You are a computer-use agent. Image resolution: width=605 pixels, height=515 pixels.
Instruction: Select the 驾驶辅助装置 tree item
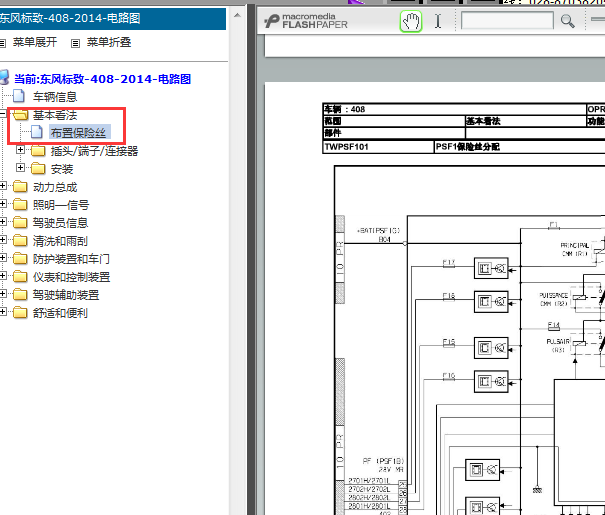[66, 295]
